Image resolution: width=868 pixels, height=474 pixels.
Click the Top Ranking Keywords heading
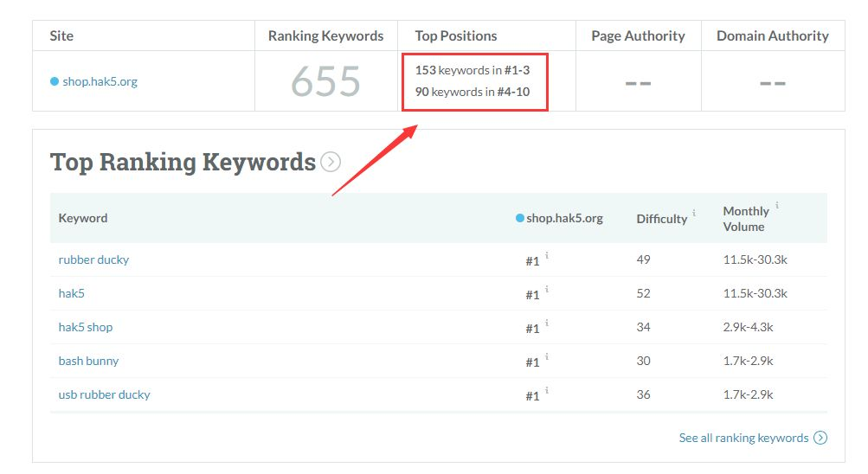click(x=183, y=162)
